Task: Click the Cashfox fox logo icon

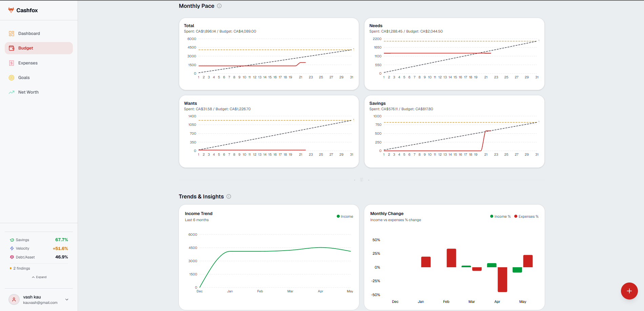Action: 11,10
